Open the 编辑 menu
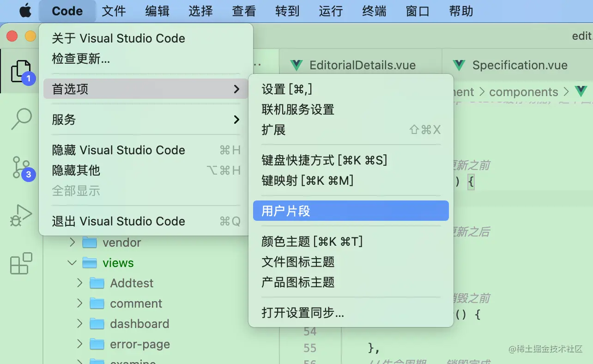Screen dimensions: 593x364 coord(157,11)
